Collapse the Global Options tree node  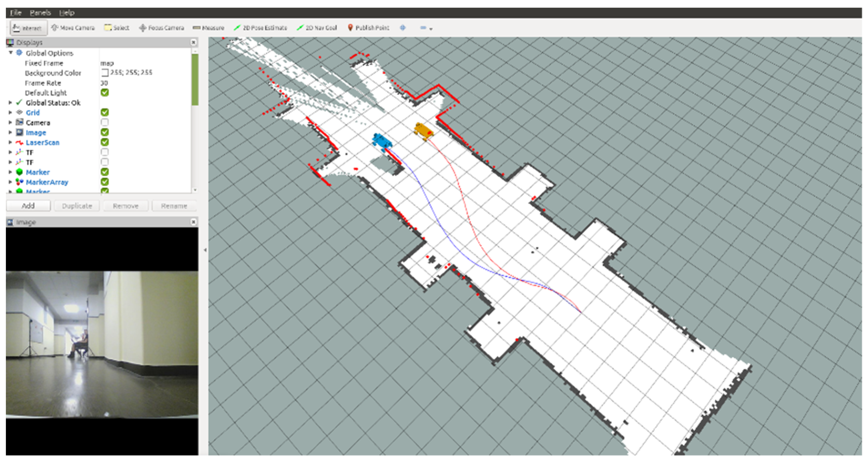click(x=11, y=53)
